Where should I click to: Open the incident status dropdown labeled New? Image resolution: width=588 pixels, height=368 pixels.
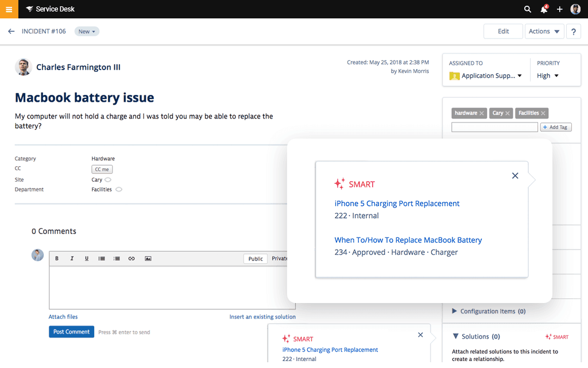(87, 31)
